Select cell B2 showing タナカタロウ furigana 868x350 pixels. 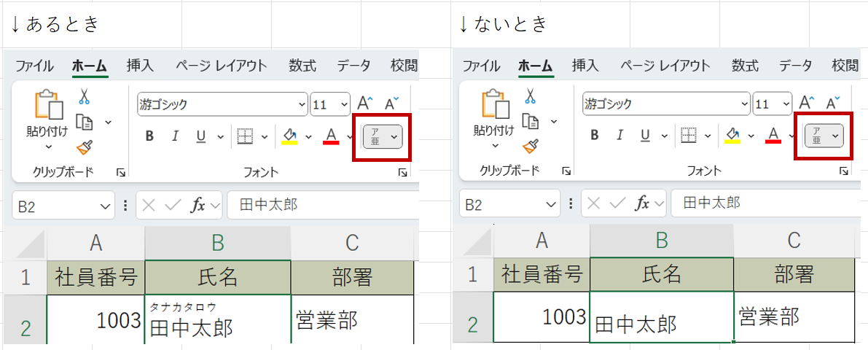click(x=217, y=319)
